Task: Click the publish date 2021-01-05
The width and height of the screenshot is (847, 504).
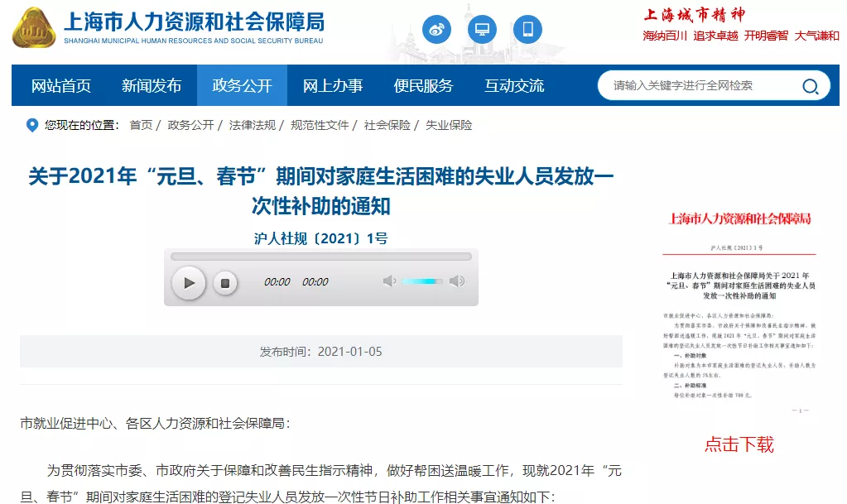Action: [x=349, y=352]
